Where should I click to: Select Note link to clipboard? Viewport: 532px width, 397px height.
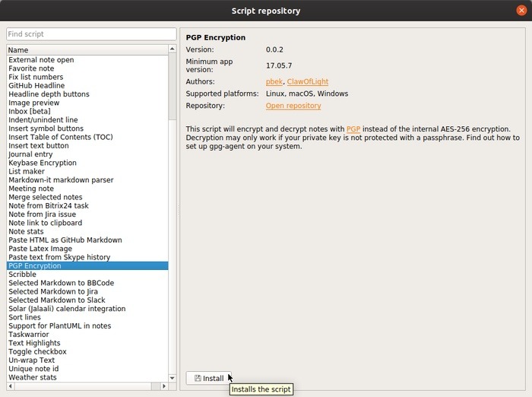[87, 223]
